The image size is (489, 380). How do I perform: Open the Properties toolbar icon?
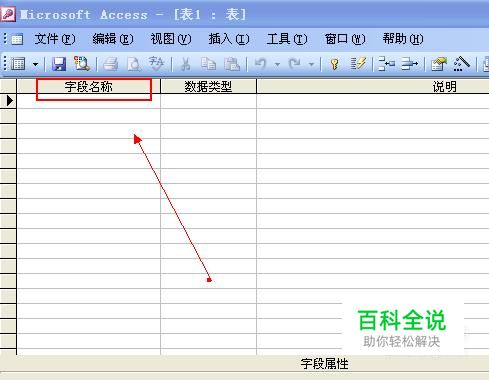pos(439,64)
